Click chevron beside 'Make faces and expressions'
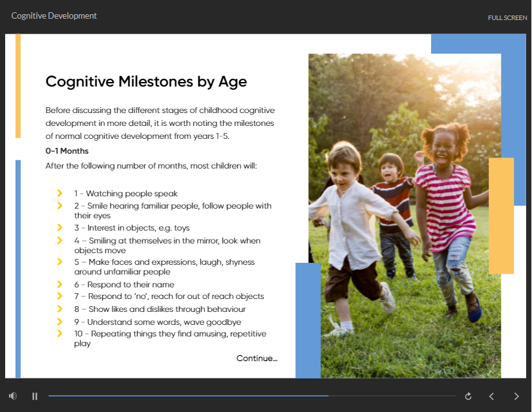Viewport: 532px width, 412px height. click(x=60, y=262)
